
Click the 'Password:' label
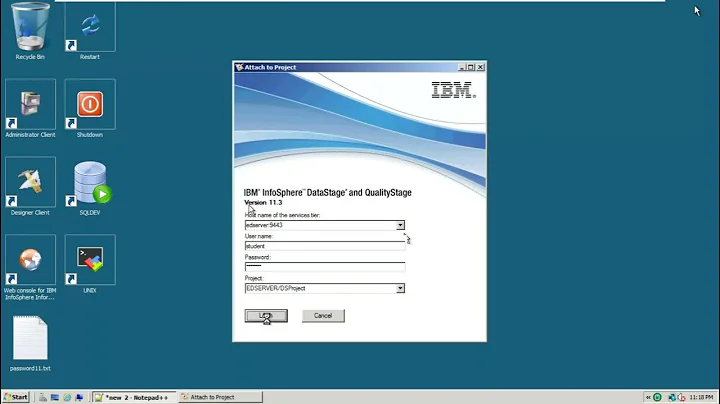pos(258,257)
